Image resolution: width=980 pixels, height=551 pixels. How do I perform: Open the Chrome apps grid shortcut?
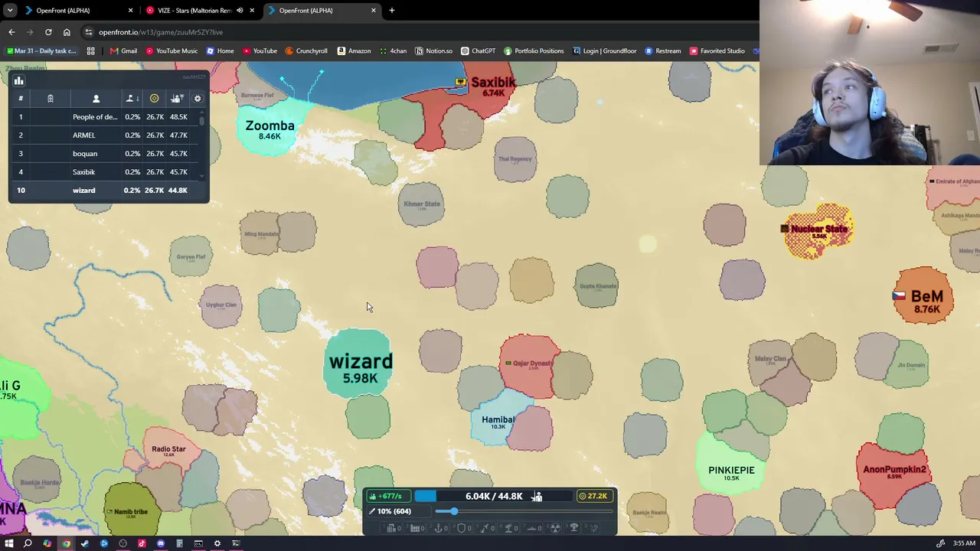(90, 51)
